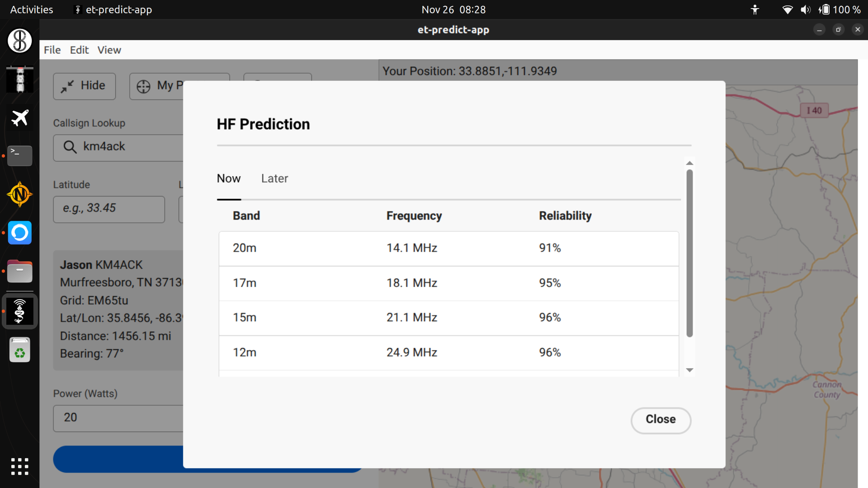This screenshot has height=488, width=868.
Task: Open the File menu
Action: (x=52, y=50)
